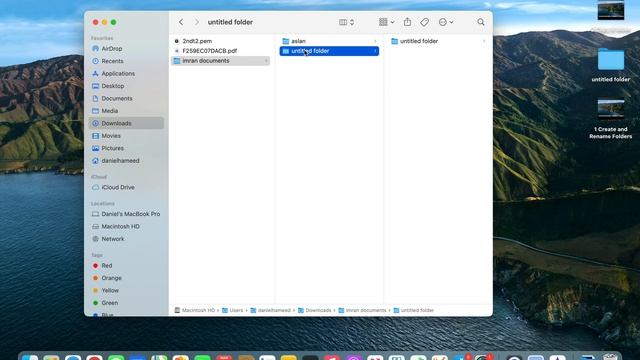Open the Action ellipsis menu
This screenshot has height=360, width=640.
[x=446, y=22]
